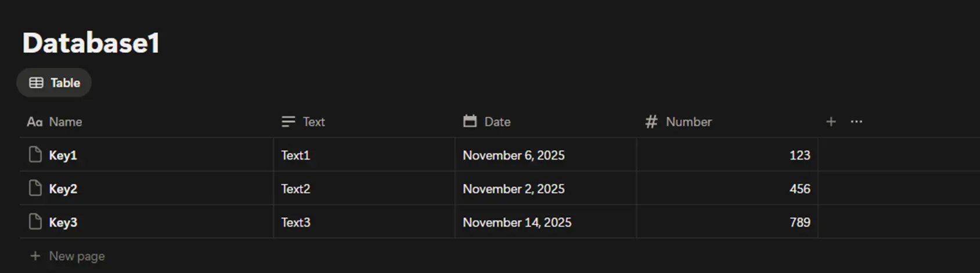Click the Database1 title
The height and width of the screenshot is (273, 980).
(91, 43)
